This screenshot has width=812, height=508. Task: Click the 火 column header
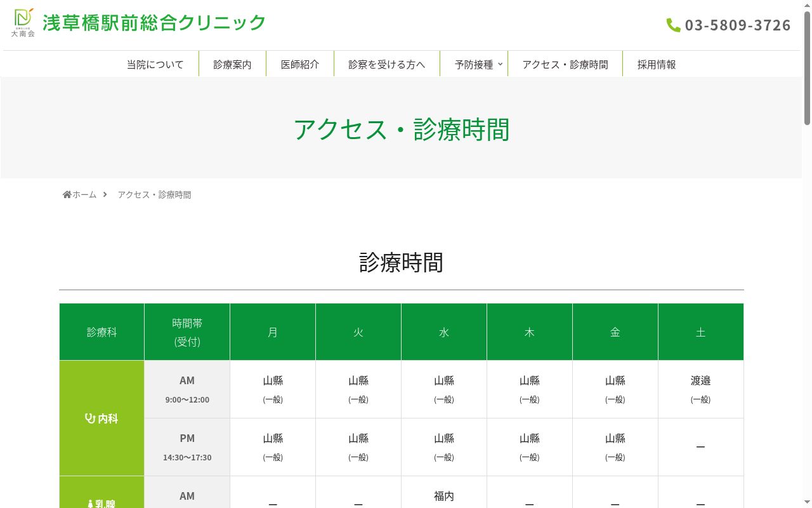tap(358, 332)
